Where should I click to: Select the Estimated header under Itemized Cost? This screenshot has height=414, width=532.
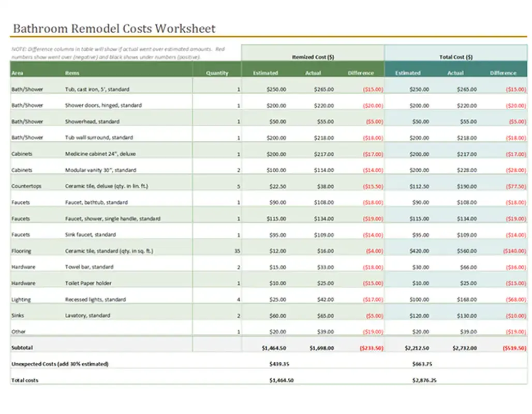(265, 73)
